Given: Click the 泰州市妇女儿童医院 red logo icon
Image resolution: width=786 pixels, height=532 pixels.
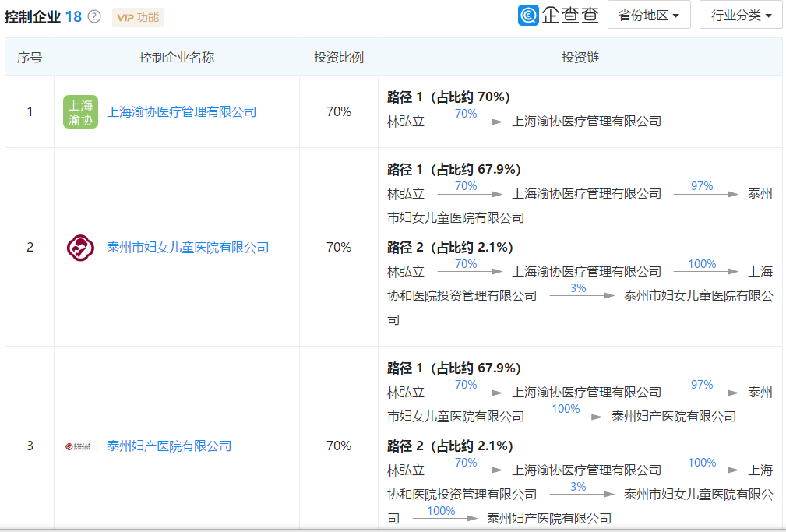Looking at the screenshot, I should (80, 247).
